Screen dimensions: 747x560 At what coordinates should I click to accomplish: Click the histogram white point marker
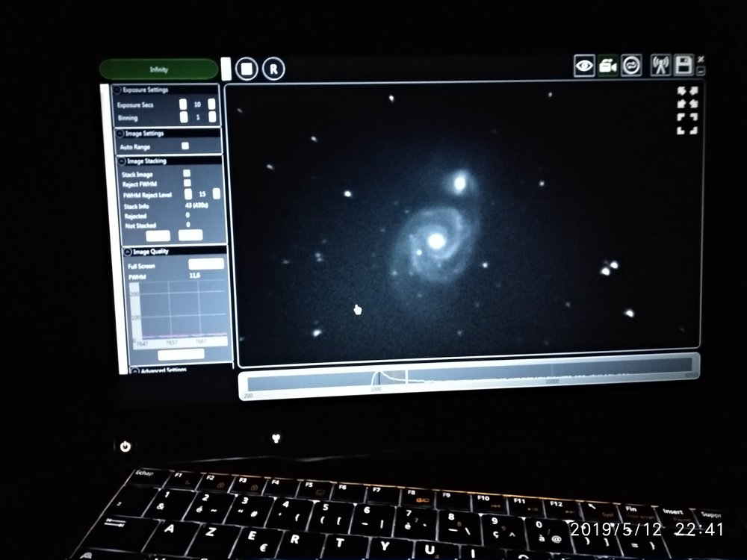pos(406,376)
